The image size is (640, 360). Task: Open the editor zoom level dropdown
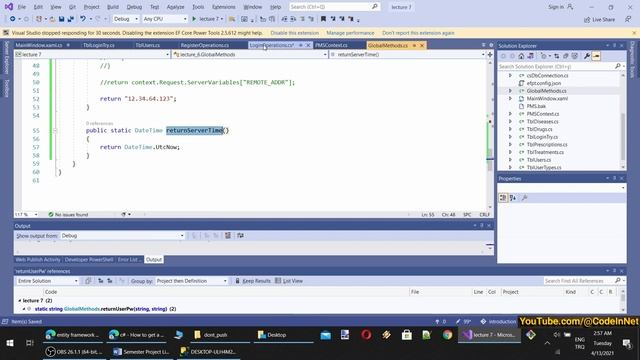pyautogui.click(x=27, y=214)
